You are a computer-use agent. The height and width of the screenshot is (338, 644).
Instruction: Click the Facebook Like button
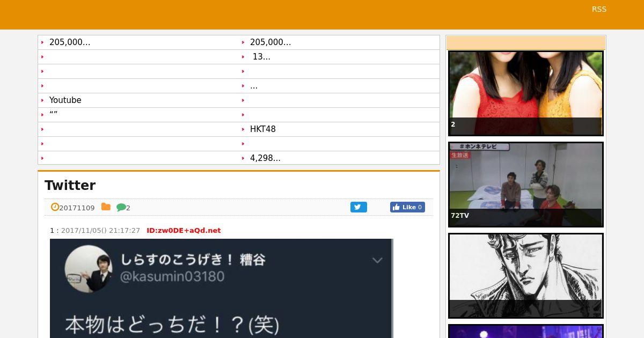[407, 207]
